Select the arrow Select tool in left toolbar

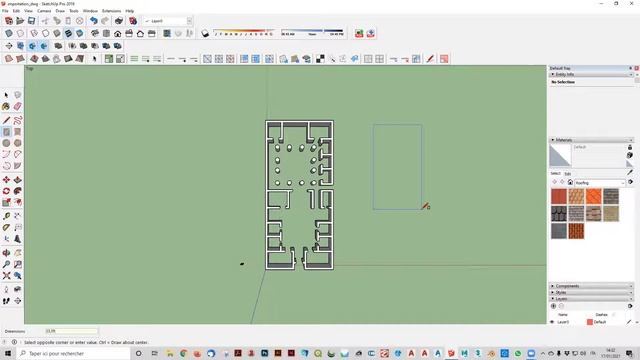click(x=6, y=95)
